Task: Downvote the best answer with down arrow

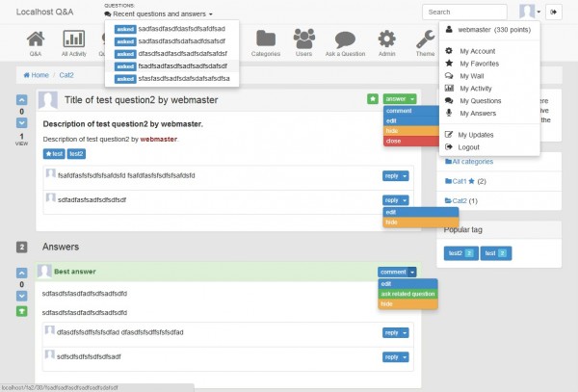Action: tap(22, 298)
